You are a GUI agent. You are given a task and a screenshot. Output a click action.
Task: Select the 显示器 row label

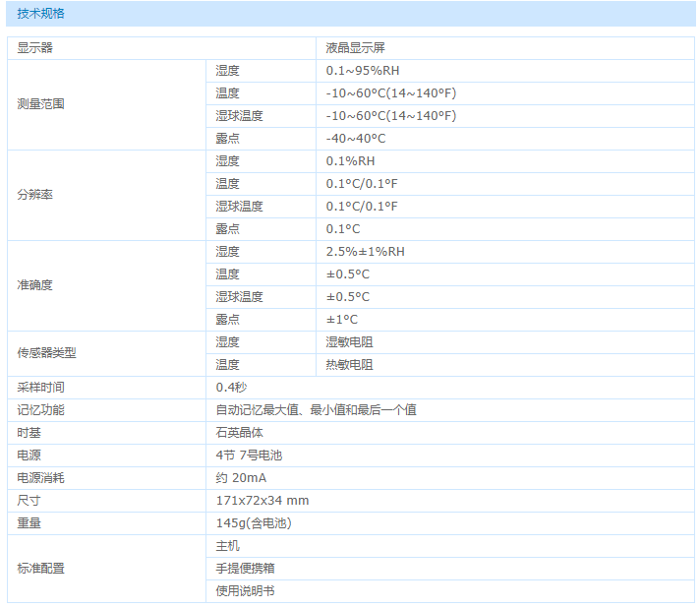click(x=35, y=48)
